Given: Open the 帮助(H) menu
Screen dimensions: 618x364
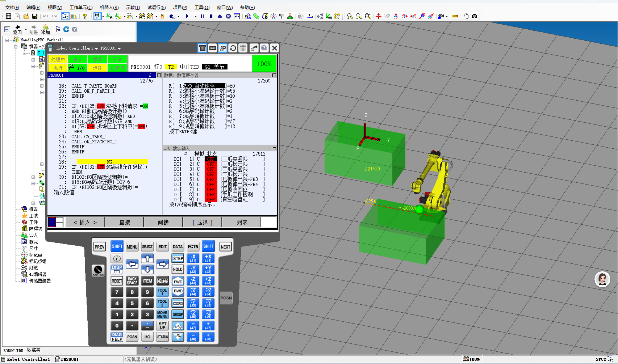Looking at the screenshot, I should click(248, 8).
